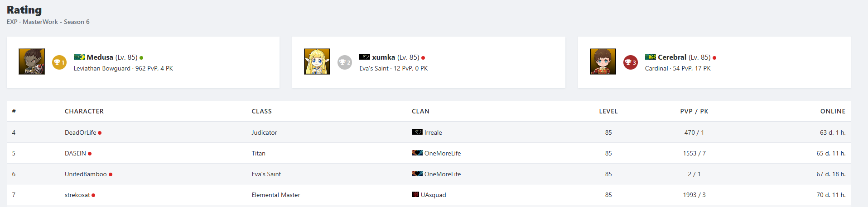The image size is (868, 207).
Task: Open the DeadOrLife character profile
Action: (80, 132)
